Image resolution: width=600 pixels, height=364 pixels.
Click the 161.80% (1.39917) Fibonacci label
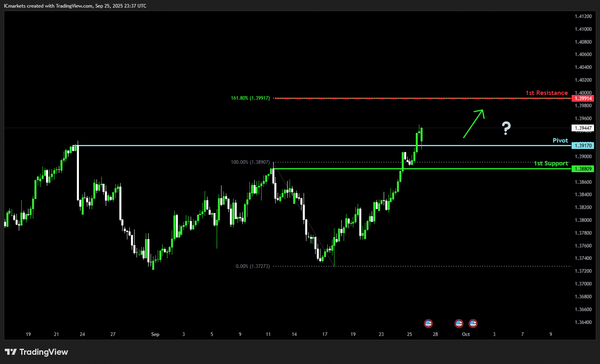[250, 98]
